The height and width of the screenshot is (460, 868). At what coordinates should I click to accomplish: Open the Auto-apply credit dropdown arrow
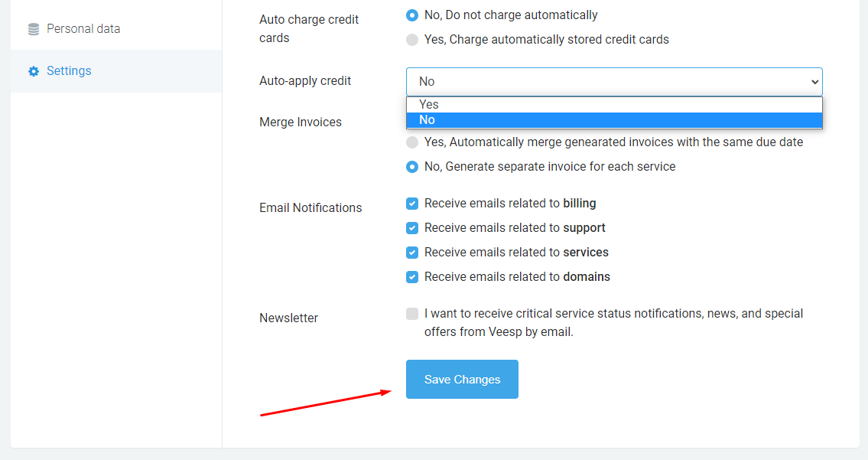pyautogui.click(x=814, y=82)
